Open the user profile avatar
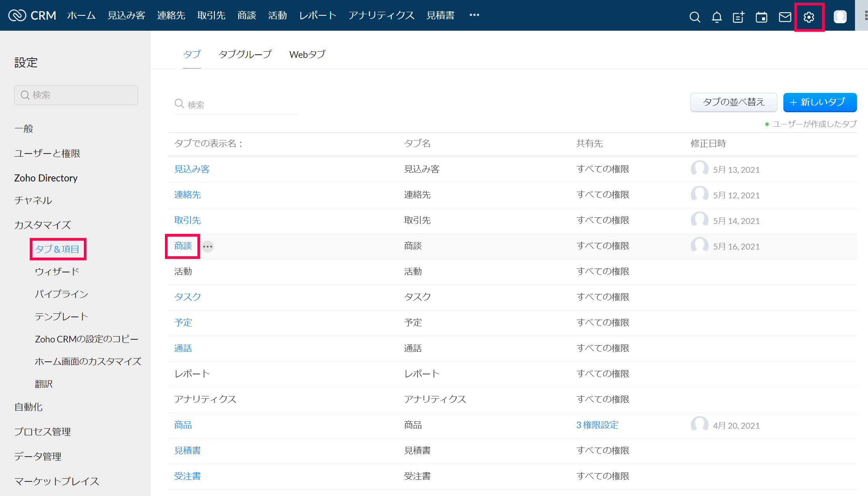Viewport: 868px width, 496px height. tap(840, 17)
